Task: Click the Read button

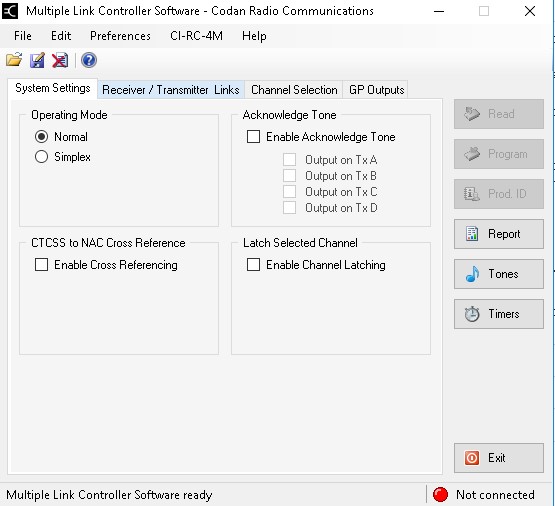Action: (499, 114)
